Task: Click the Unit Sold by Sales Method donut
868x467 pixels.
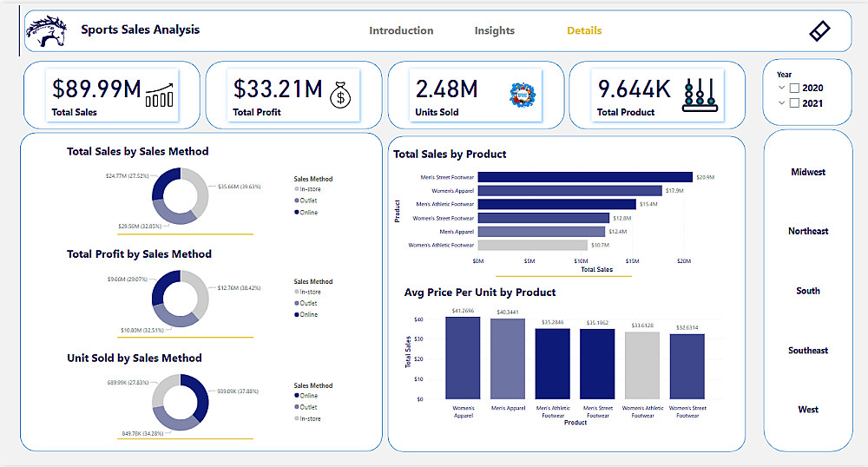Action: click(180, 402)
